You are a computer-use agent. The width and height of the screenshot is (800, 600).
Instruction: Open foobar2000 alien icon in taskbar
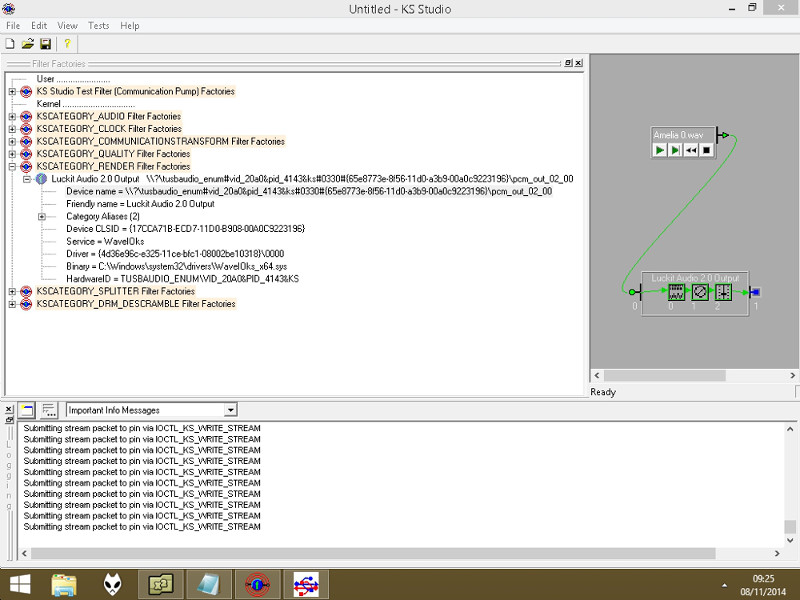coord(112,585)
